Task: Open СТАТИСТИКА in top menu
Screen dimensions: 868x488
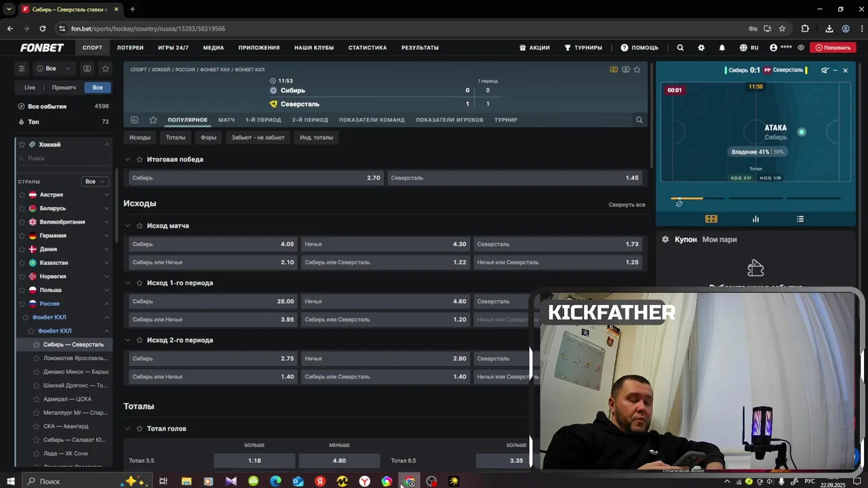Action: [368, 47]
